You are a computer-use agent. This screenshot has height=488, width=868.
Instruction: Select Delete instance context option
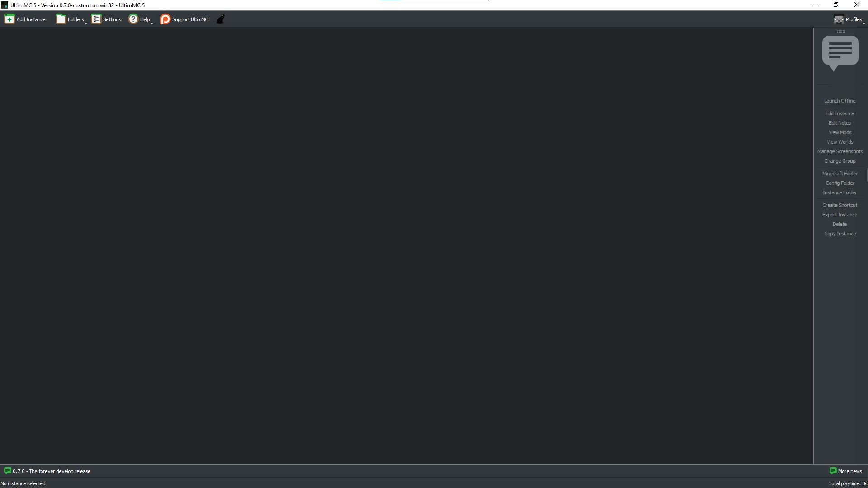pos(840,224)
